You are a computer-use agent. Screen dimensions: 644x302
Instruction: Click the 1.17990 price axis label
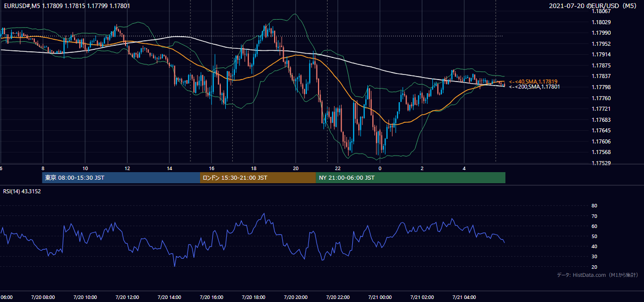pyautogui.click(x=601, y=33)
